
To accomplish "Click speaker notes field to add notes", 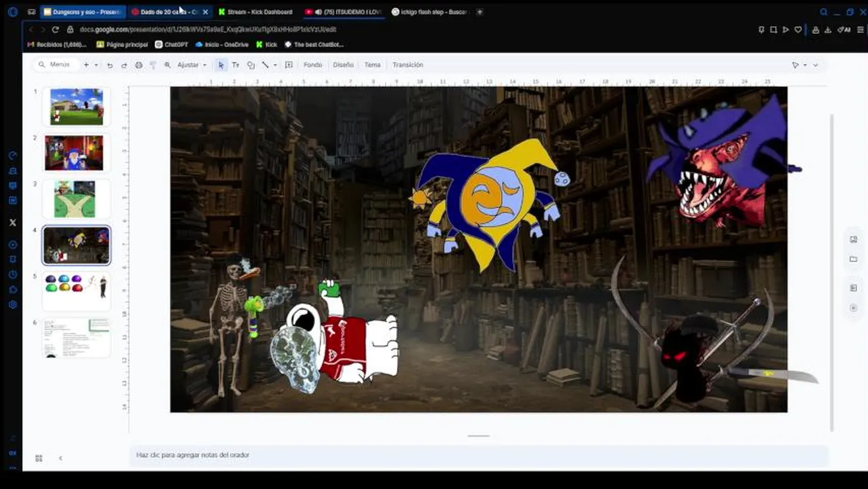I will tap(479, 455).
